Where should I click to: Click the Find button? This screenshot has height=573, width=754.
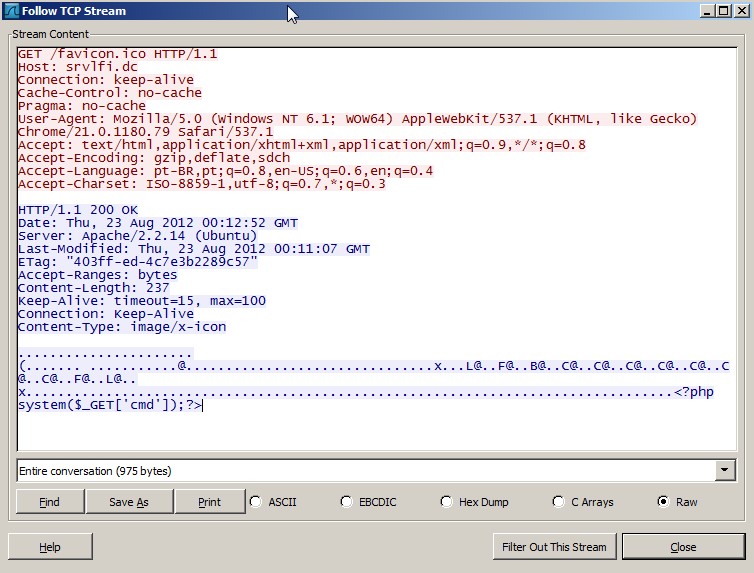pos(50,502)
